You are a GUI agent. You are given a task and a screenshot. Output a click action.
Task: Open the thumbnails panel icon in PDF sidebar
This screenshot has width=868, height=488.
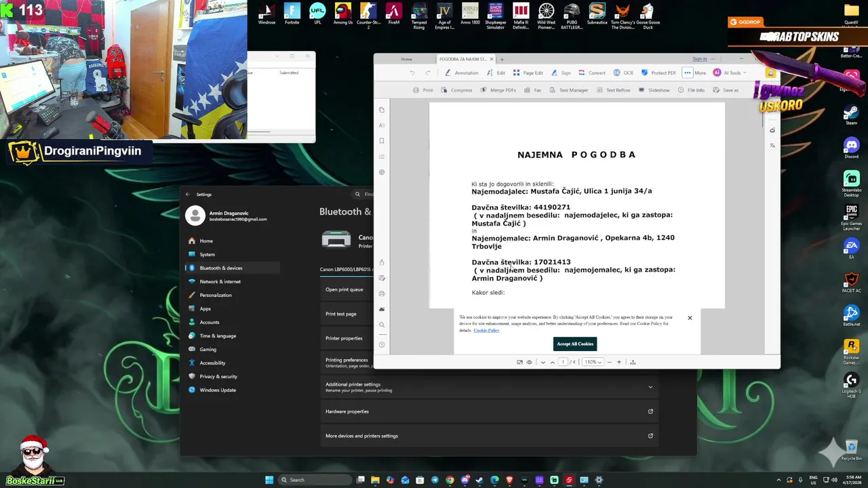382,110
